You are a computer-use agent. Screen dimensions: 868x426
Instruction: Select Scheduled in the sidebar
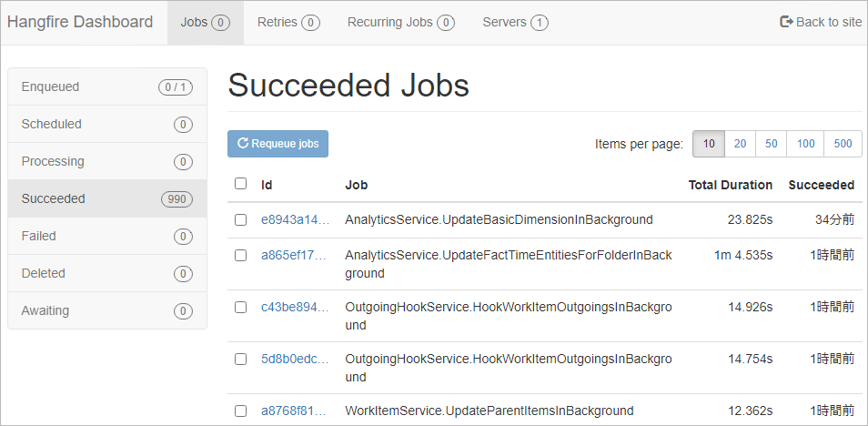106,124
